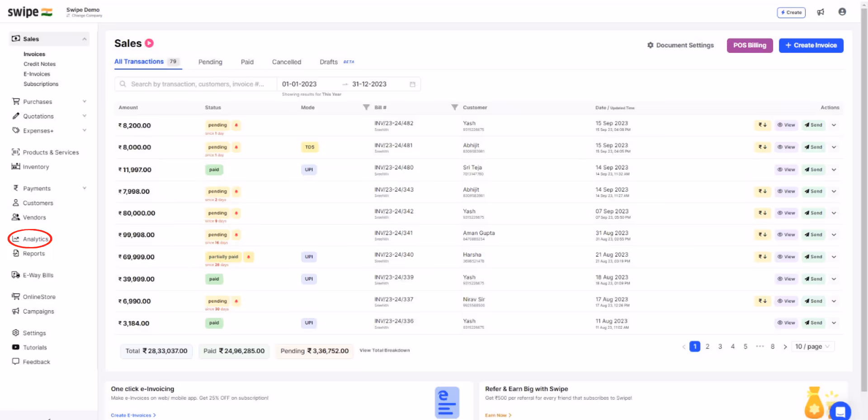The image size is (868, 420).
Task: Click the Earn Now link
Action: click(498, 415)
